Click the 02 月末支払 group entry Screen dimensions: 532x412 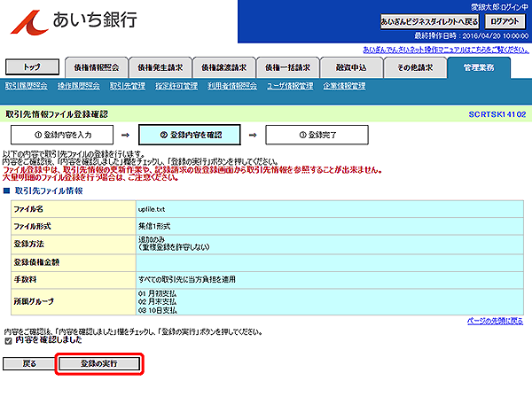pos(157,301)
